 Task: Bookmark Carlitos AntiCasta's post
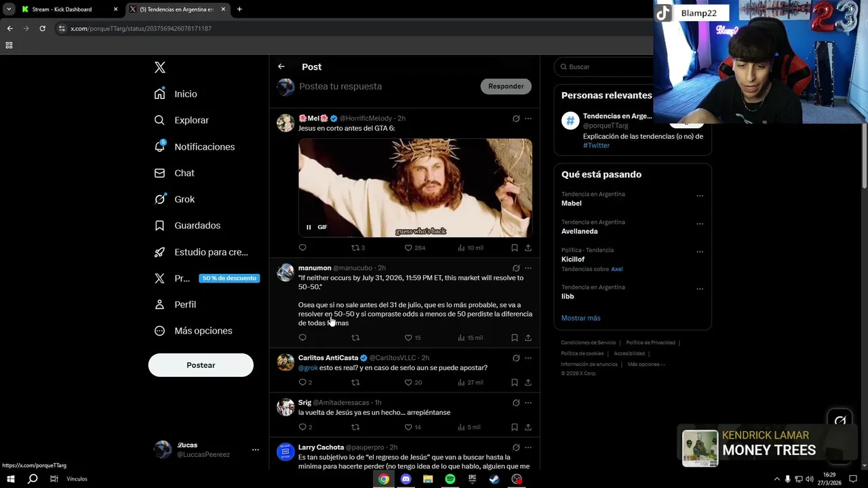515,382
